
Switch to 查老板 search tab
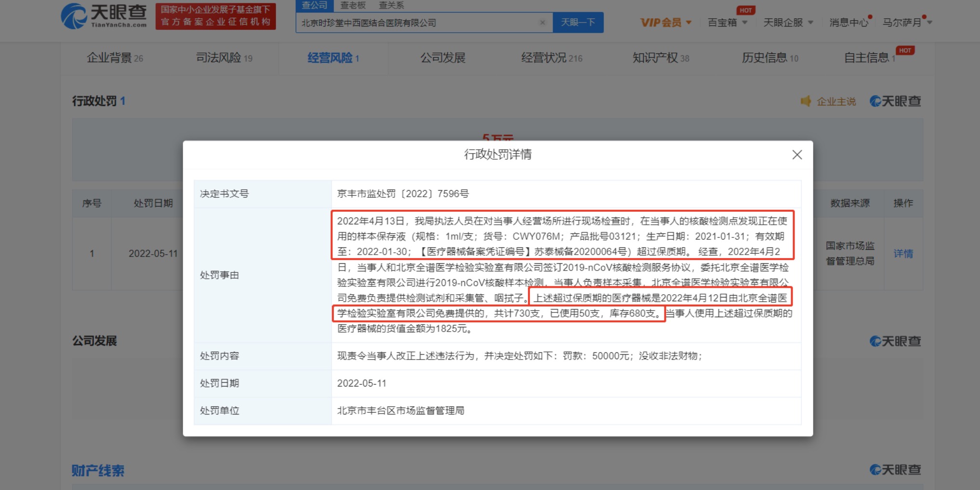pyautogui.click(x=353, y=5)
